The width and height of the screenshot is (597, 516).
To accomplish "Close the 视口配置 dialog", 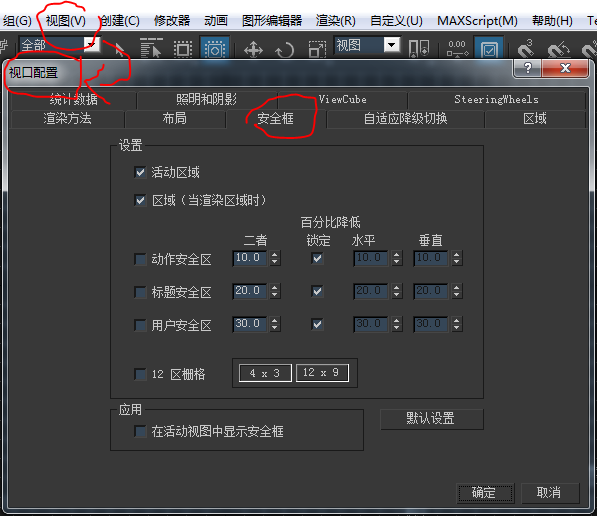I will (565, 68).
